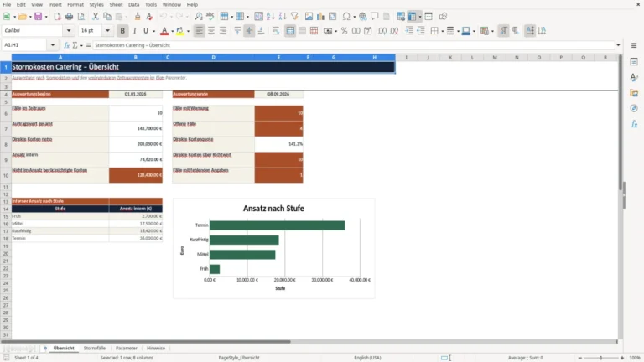
Task: Toggle Bold formatting
Action: pyautogui.click(x=122, y=31)
